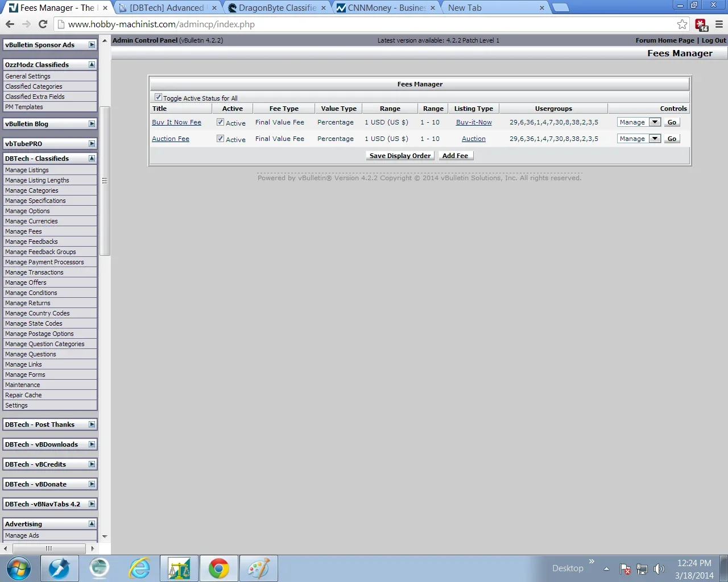Open Internet Explorer from the taskbar
The width and height of the screenshot is (728, 582).
[x=139, y=568]
